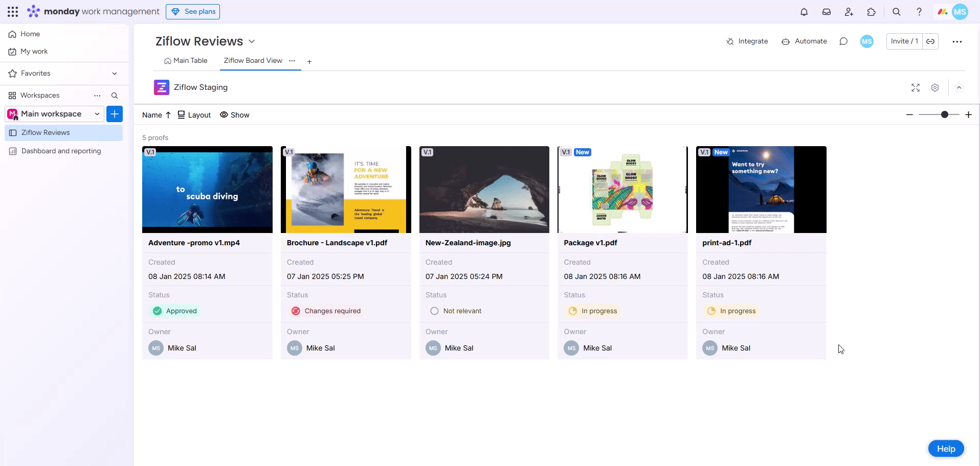Add a new board view plus

point(309,61)
